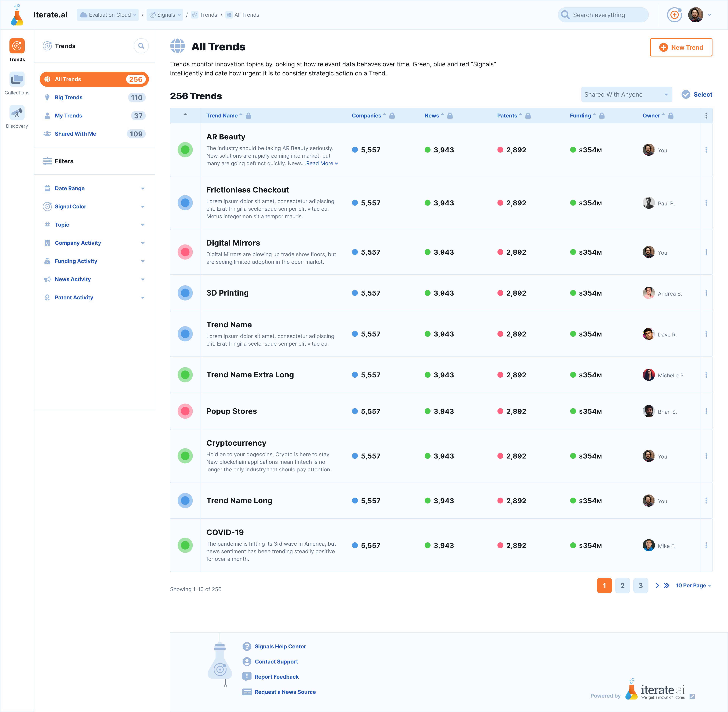Open AR Beauty row three-dot menu
The height and width of the screenshot is (712, 728).
(706, 150)
